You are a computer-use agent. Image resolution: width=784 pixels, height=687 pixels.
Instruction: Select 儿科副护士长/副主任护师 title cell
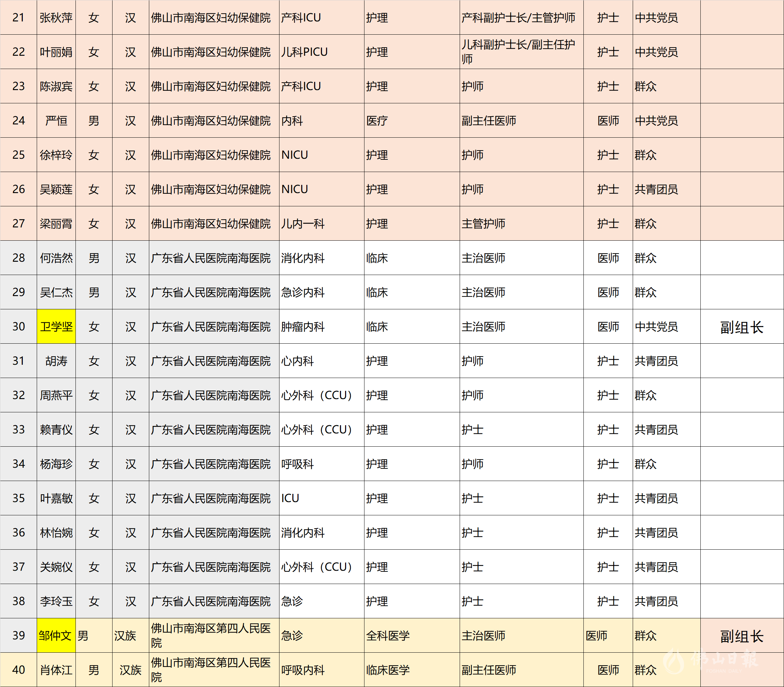(522, 52)
